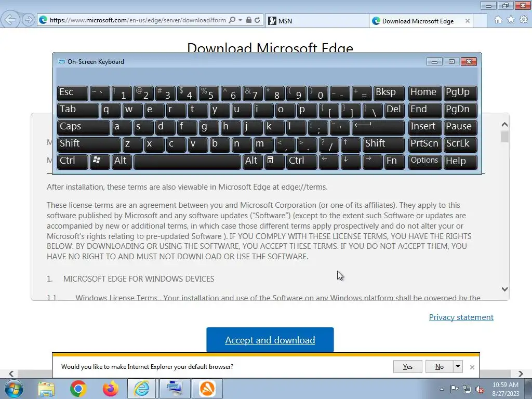Click the license terms scrollbar thumb
Viewport: 532px width, 399px height.
pos(504,137)
